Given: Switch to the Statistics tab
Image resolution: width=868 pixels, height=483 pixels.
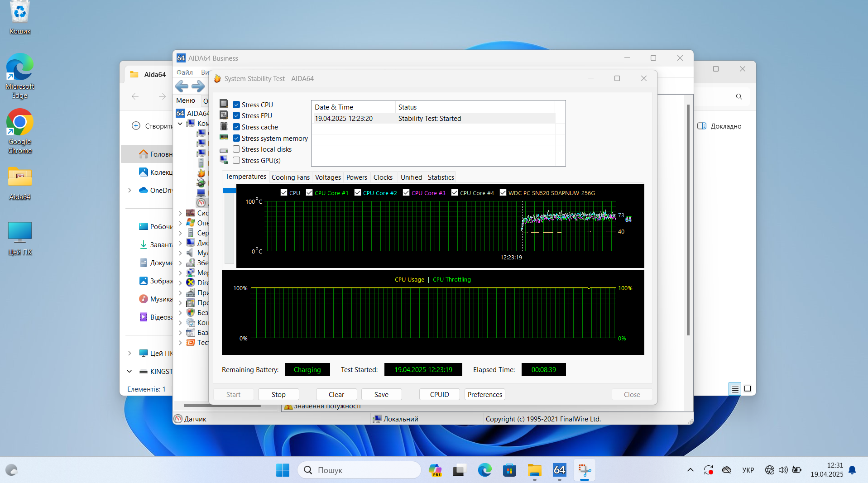Looking at the screenshot, I should 441,177.
